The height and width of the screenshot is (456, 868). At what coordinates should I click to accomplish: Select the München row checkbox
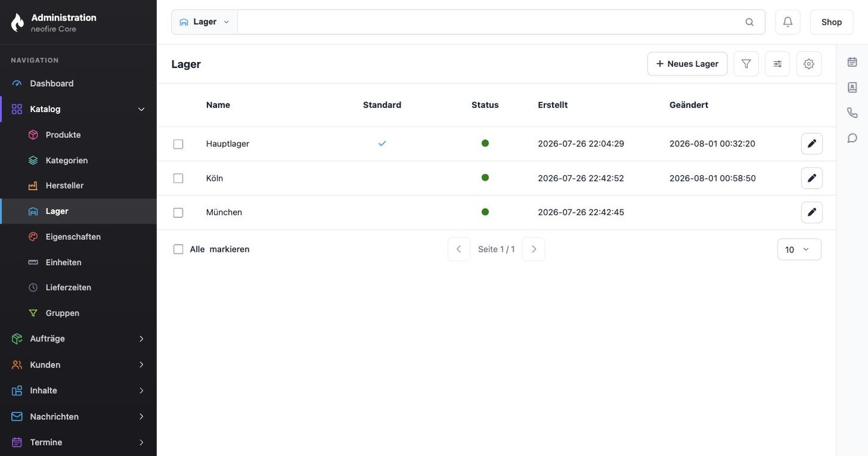coord(178,213)
